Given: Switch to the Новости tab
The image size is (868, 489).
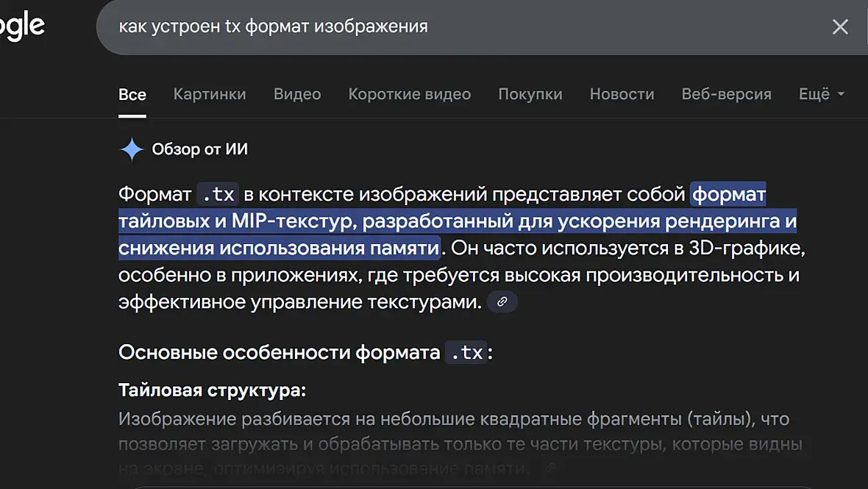Looking at the screenshot, I should click(x=622, y=94).
